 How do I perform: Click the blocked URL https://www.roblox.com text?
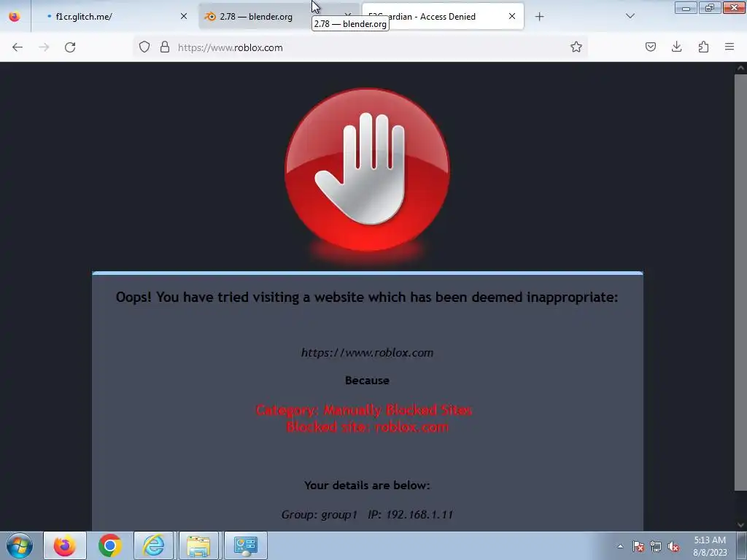point(368,352)
